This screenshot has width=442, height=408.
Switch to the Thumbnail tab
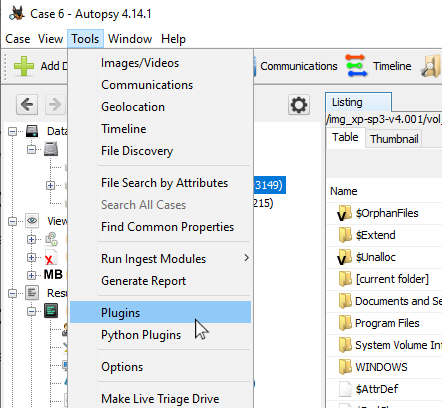pyautogui.click(x=394, y=139)
